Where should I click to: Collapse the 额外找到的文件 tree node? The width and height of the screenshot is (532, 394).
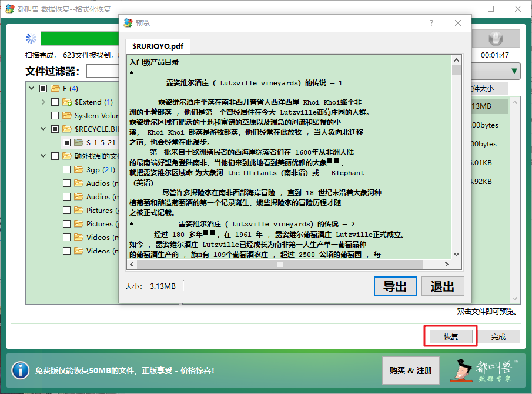click(x=43, y=156)
